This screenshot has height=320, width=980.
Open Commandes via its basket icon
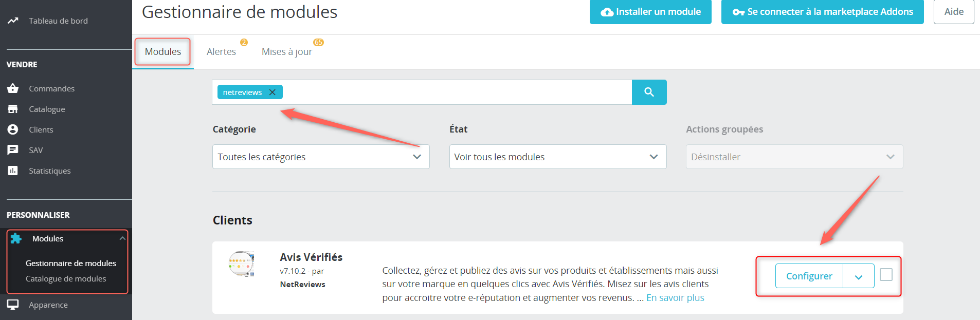(13, 88)
